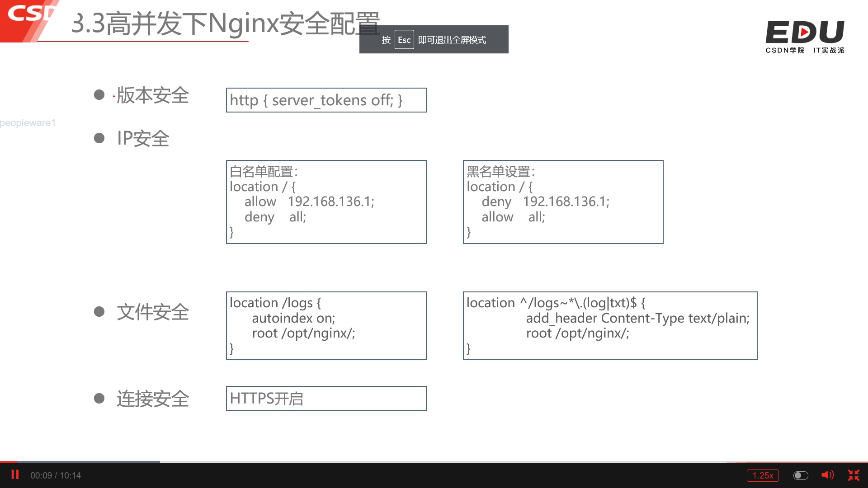This screenshot has height=488, width=868.
Task: Exit fullscreen with the collapse icon
Action: (854, 475)
